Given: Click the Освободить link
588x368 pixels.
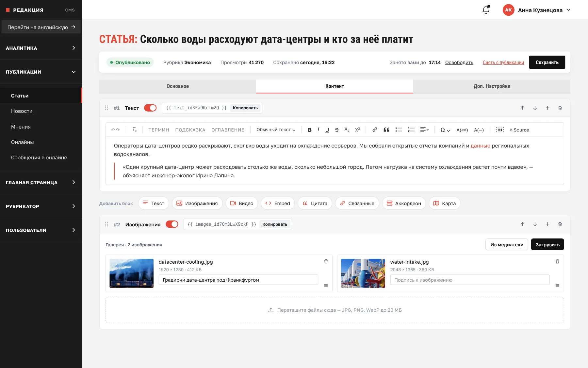Looking at the screenshot, I should coord(459,62).
